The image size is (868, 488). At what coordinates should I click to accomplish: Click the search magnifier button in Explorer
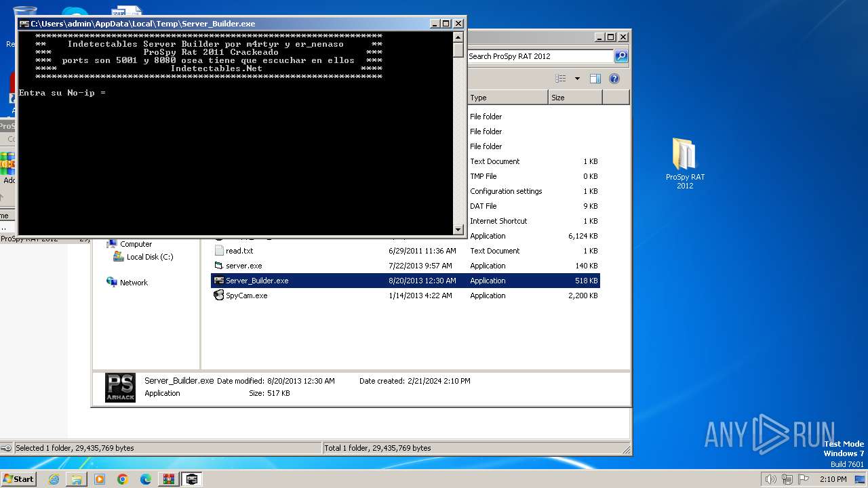[x=620, y=56]
